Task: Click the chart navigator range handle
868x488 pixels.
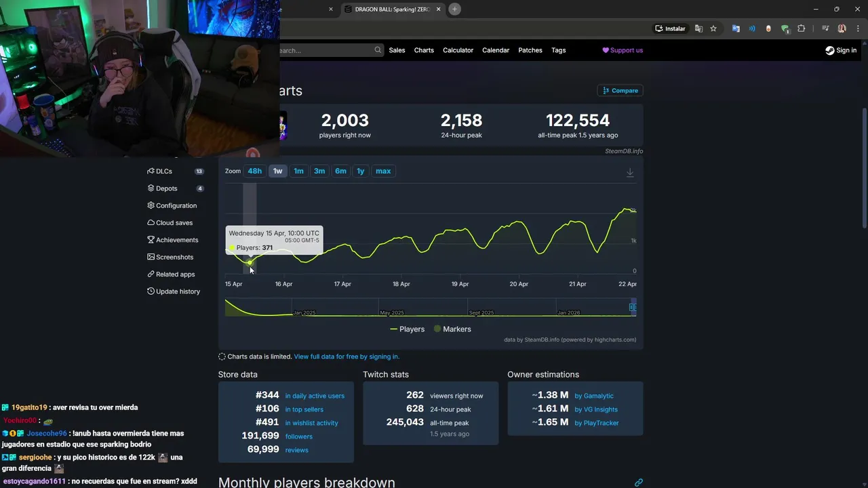Action: [x=633, y=307]
